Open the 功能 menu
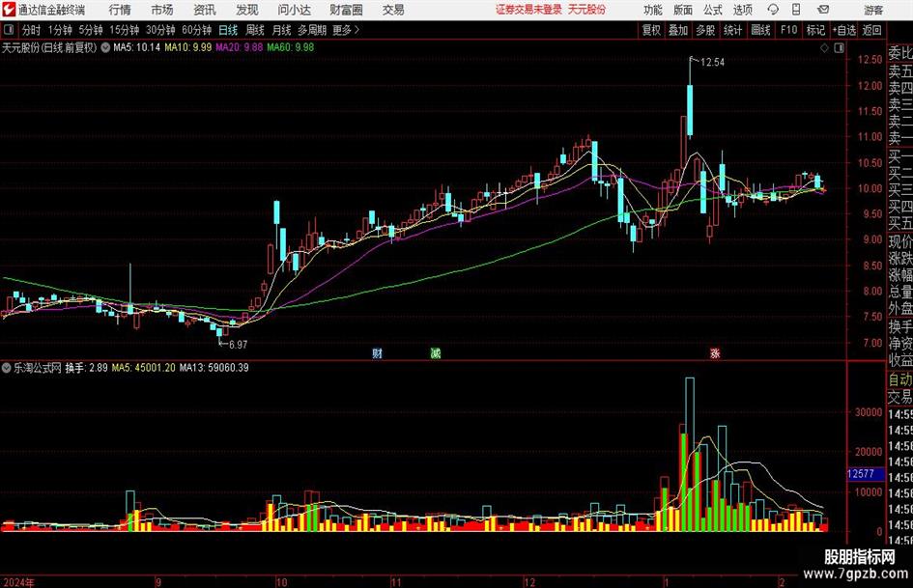 click(x=653, y=10)
